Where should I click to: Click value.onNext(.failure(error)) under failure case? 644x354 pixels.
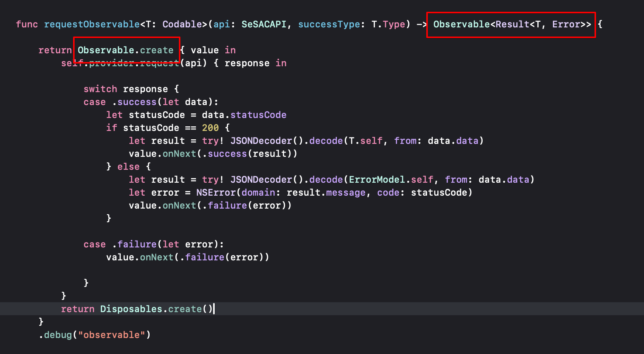[x=188, y=257]
